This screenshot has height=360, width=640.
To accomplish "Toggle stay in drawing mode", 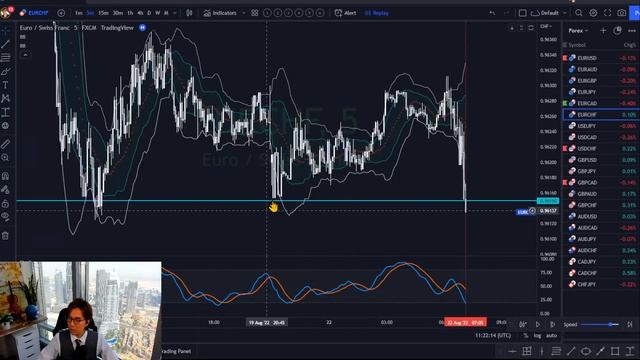I will (x=6, y=189).
